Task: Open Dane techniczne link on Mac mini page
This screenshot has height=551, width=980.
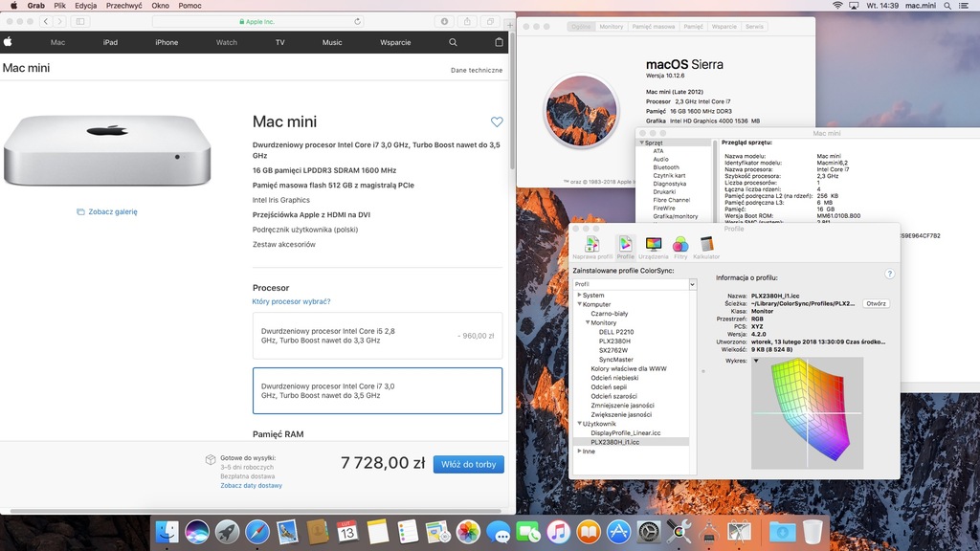Action: click(x=477, y=70)
